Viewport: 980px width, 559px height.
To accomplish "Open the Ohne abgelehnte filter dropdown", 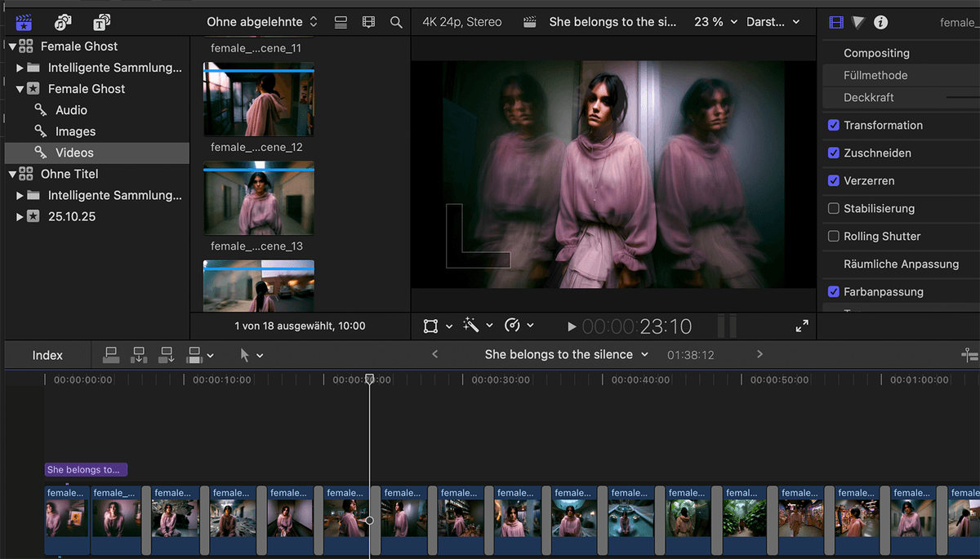I will click(x=261, y=22).
